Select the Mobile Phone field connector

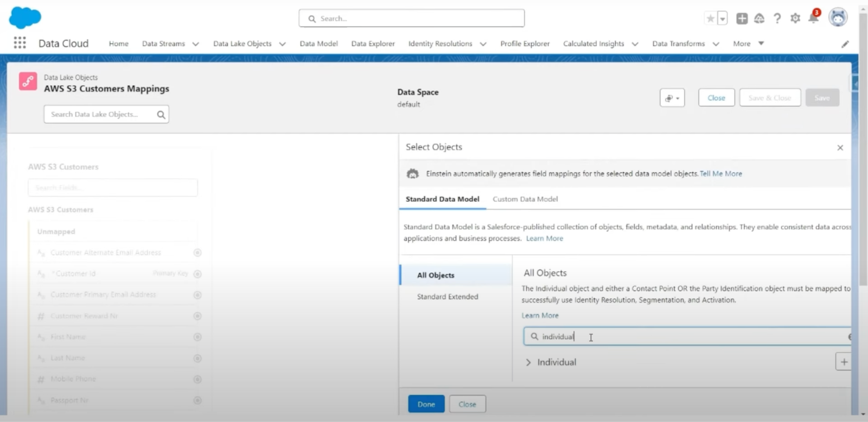[x=197, y=379]
